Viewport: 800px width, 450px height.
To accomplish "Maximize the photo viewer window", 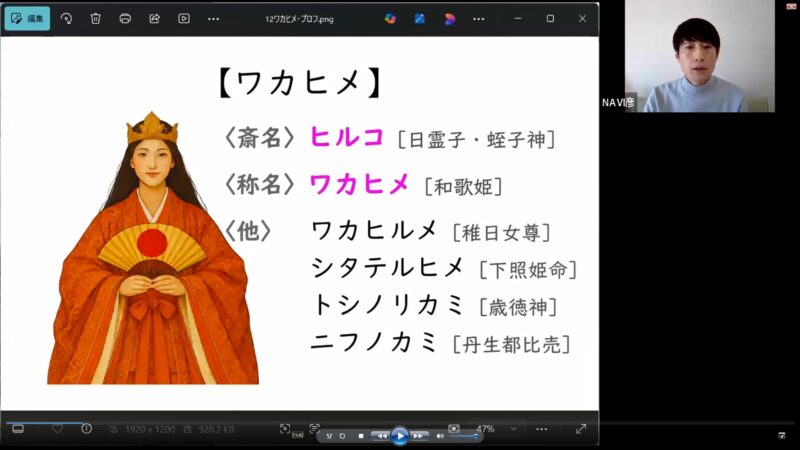I will click(x=550, y=19).
